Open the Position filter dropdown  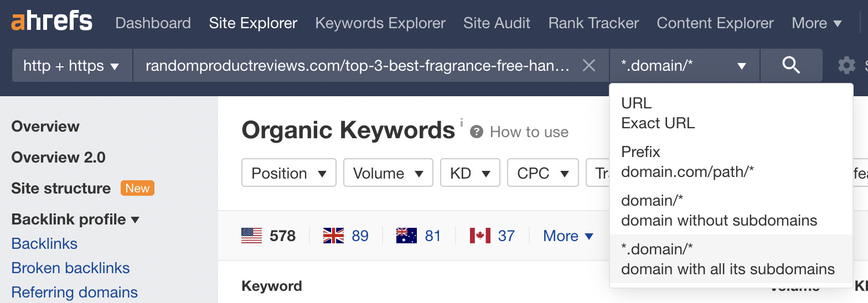coord(289,173)
